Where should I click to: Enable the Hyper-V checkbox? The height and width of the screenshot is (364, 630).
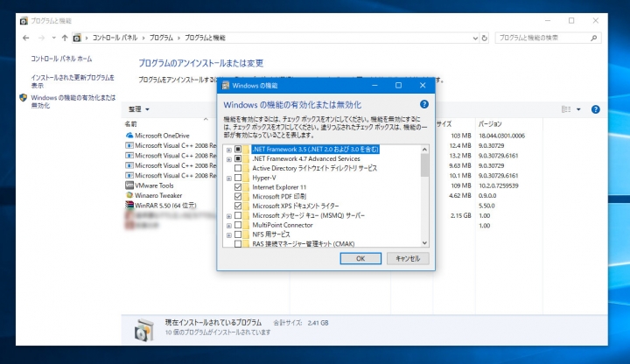pos(238,178)
